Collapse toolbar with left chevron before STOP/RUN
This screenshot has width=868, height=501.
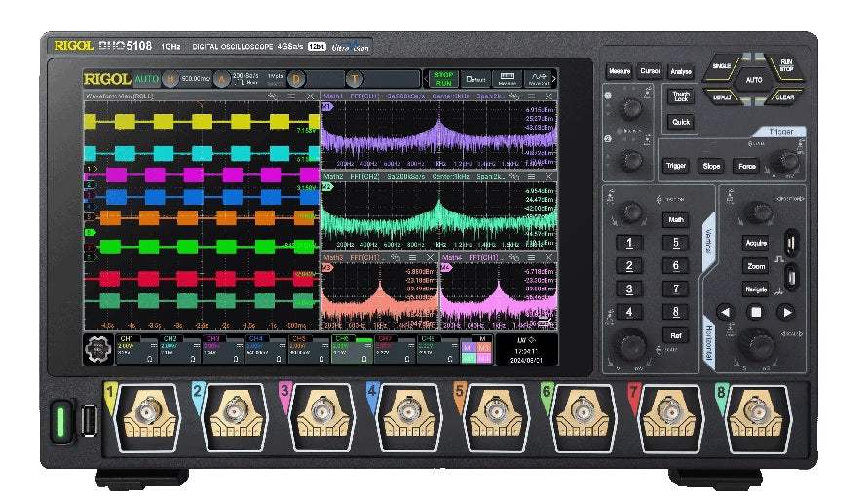[x=426, y=79]
